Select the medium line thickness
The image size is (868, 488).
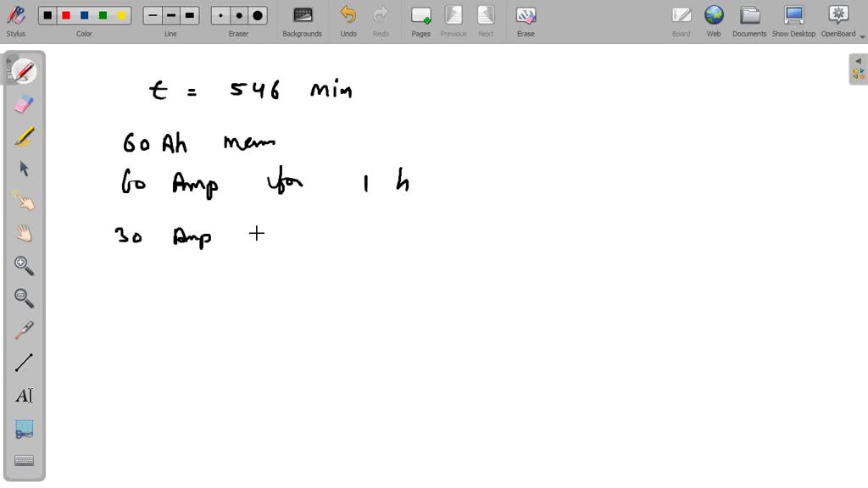170,14
